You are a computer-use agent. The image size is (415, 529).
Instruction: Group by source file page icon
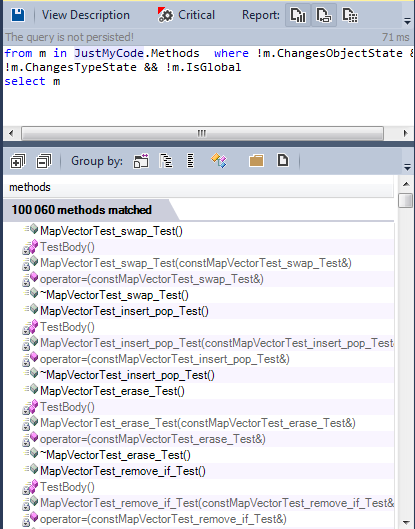click(283, 160)
